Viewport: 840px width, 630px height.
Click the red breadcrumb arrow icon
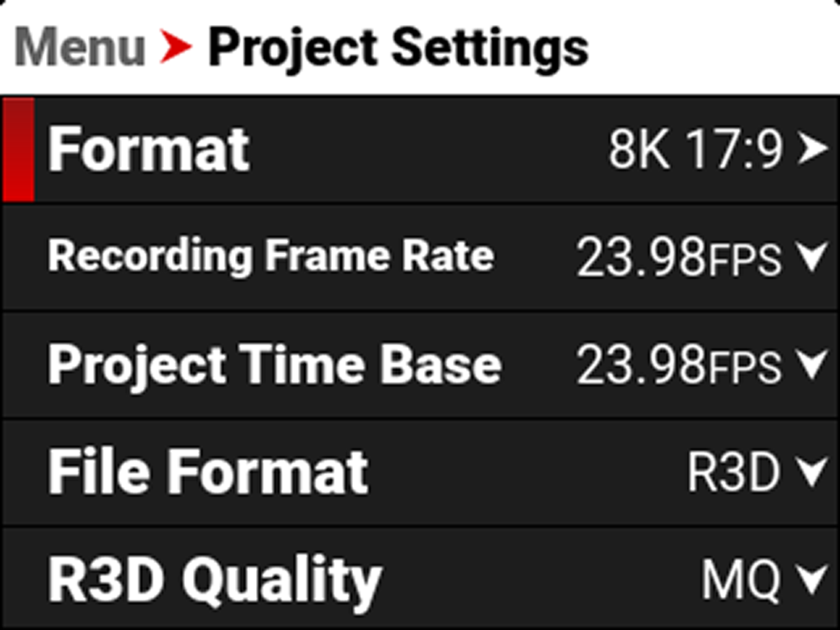click(x=175, y=48)
